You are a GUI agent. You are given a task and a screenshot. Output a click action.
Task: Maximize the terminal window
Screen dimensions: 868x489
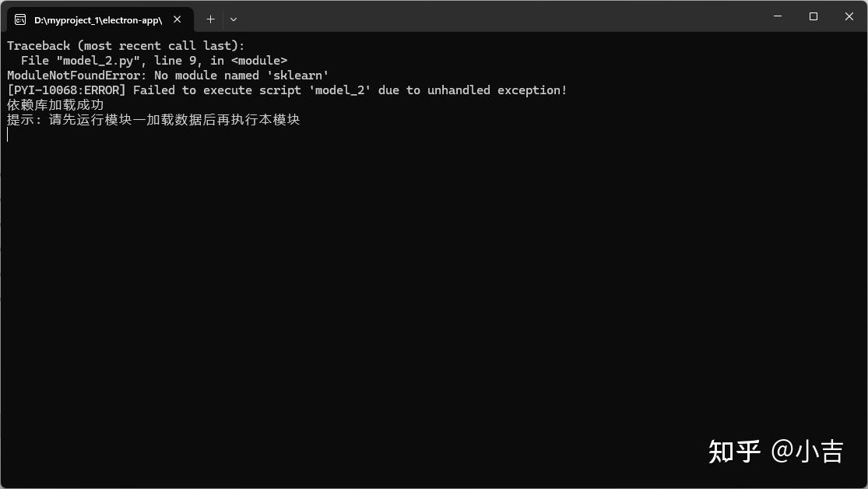[x=813, y=16]
